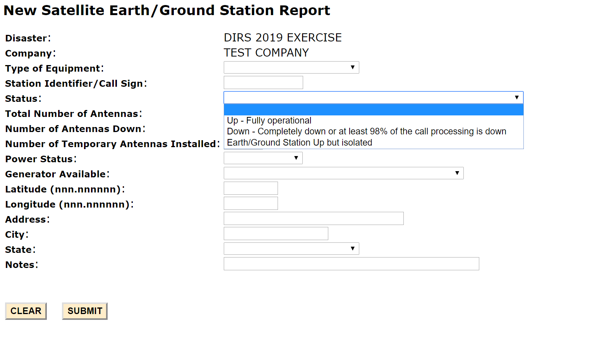Screen dimensions: 602x364
Task: Click the City input field
Action: click(276, 234)
